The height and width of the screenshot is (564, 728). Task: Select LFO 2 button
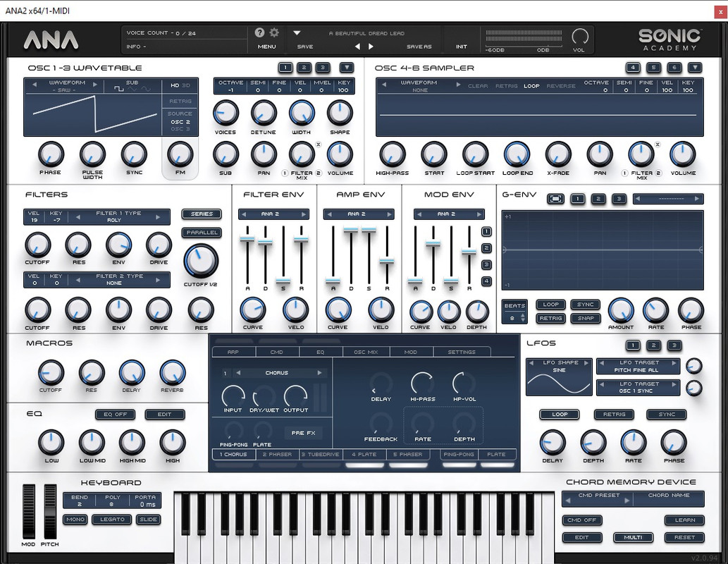pyautogui.click(x=653, y=345)
